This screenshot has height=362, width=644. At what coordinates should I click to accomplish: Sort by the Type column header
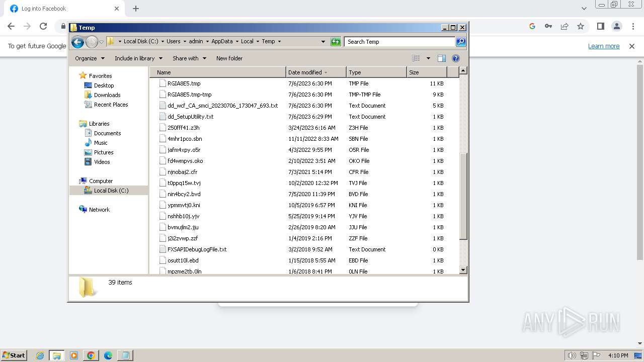[376, 72]
